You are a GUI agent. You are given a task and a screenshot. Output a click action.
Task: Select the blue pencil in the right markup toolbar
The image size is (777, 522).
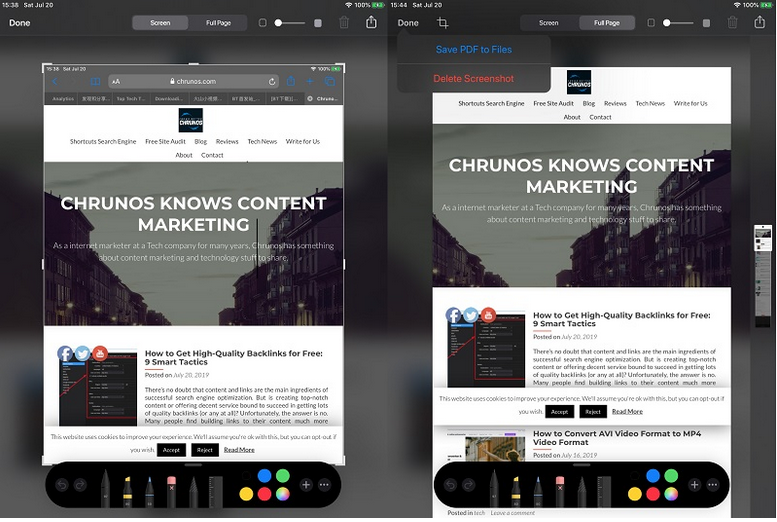point(538,491)
